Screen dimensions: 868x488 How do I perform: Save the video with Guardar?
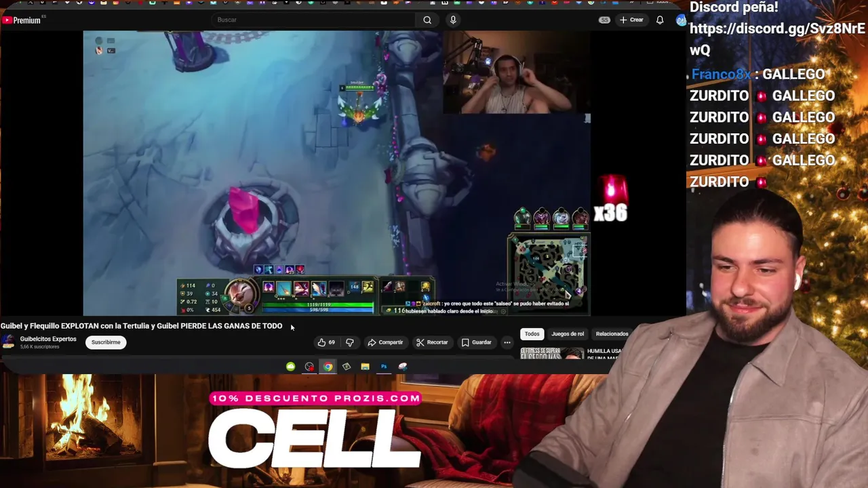click(476, 342)
